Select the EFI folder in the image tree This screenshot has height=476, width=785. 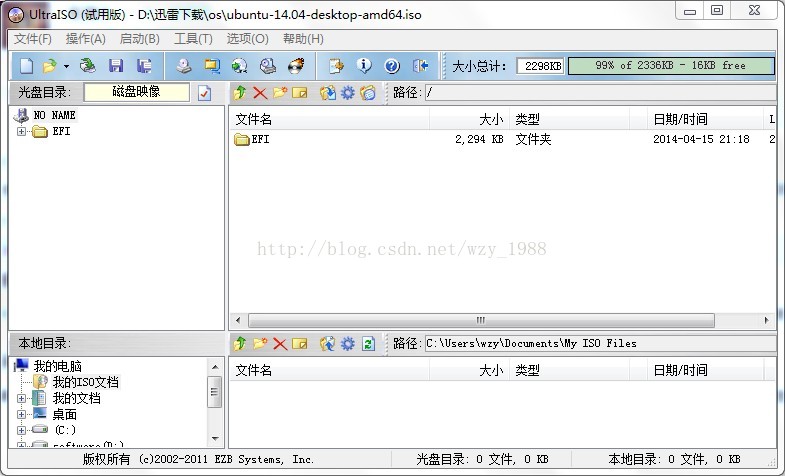coord(61,131)
